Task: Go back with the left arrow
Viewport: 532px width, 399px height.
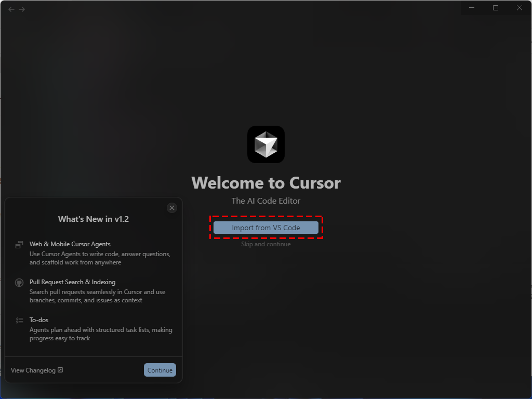Action: (11, 9)
